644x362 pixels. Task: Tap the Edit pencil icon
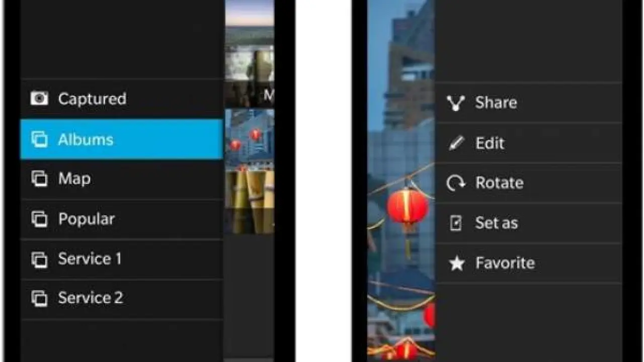click(456, 143)
